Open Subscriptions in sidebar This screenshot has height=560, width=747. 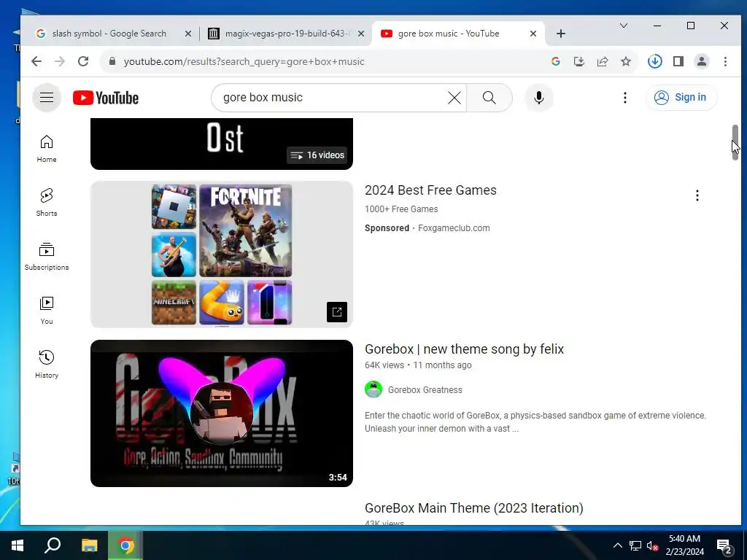[47, 256]
